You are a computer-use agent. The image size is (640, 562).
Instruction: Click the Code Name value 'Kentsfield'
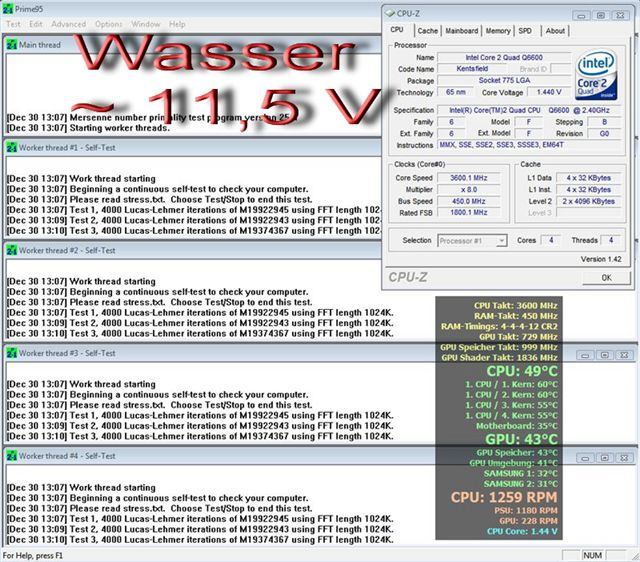click(472, 69)
